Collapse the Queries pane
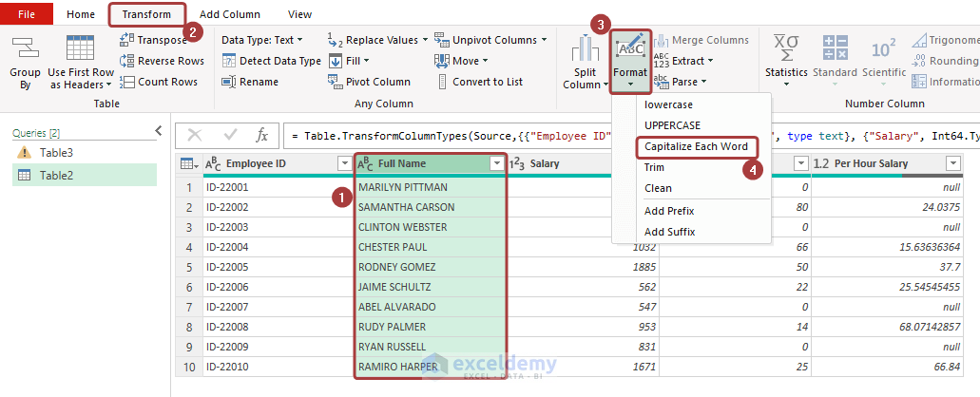Viewport: 980px width, 397px height. [x=158, y=131]
